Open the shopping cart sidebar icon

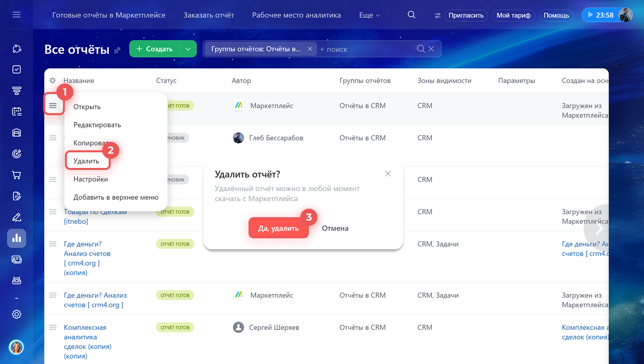(16, 175)
